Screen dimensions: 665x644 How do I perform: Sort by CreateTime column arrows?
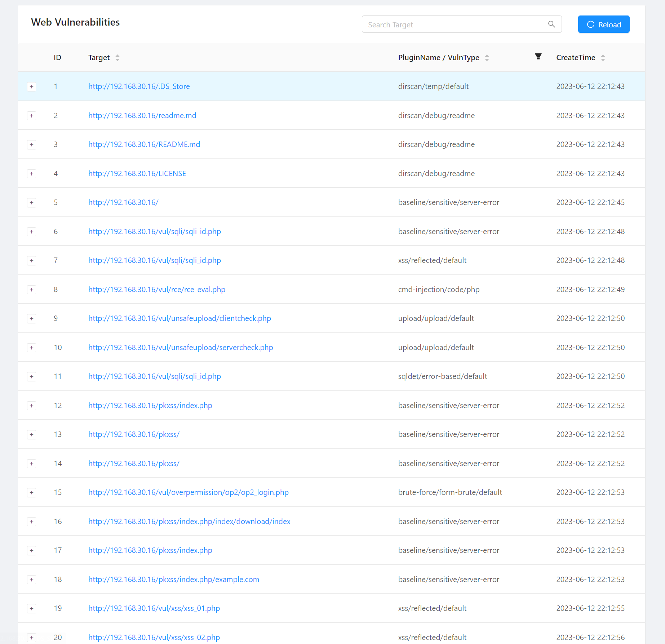(603, 58)
